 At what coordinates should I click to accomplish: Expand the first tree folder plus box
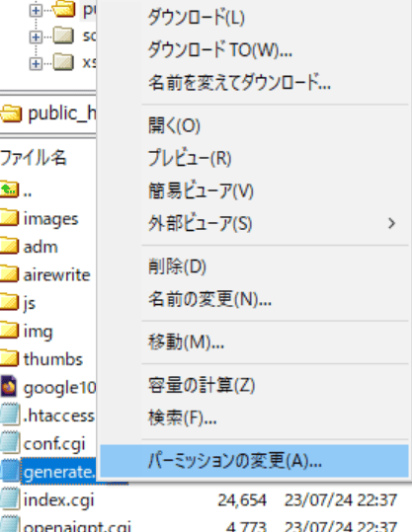tap(36, 11)
